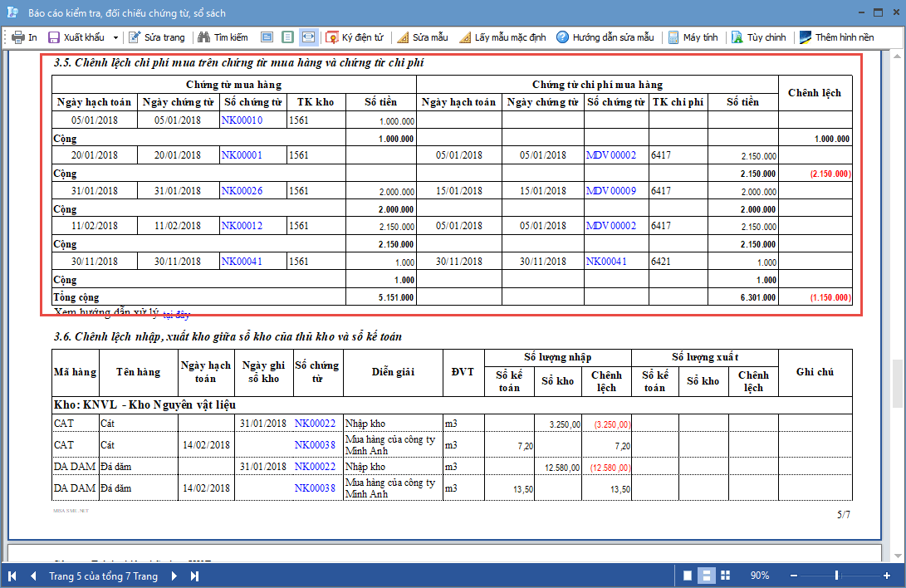Toggle the fit-width view icon
Image resolution: width=906 pixels, height=588 pixels.
click(308, 37)
